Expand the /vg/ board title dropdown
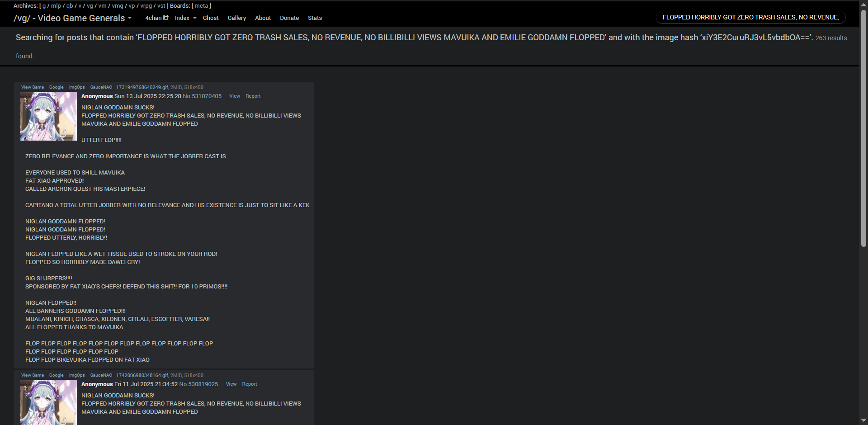The width and height of the screenshot is (868, 425). pyautogui.click(x=72, y=18)
